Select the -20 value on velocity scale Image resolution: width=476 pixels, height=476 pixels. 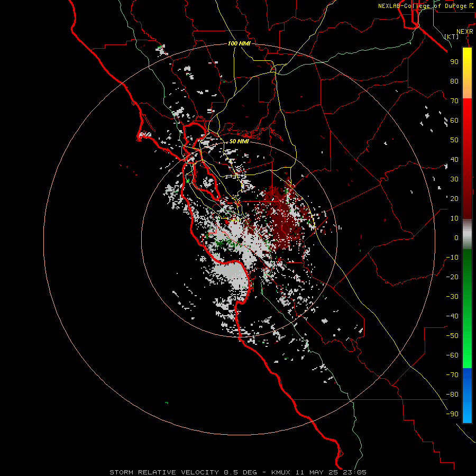[x=452, y=277]
